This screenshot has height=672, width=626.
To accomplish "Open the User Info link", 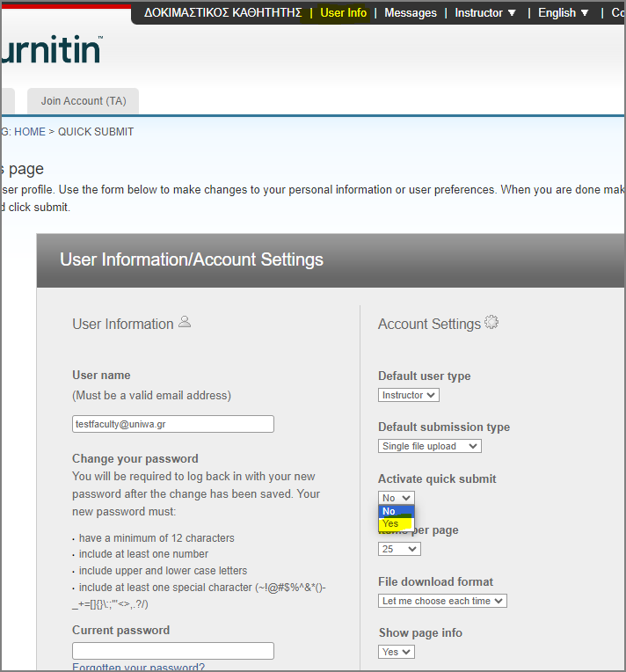I will pos(343,13).
